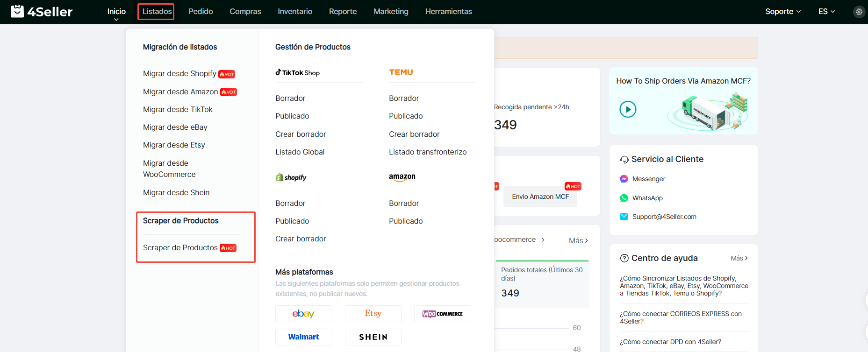Open the Listados menu
The width and height of the screenshot is (868, 352).
pos(157,12)
